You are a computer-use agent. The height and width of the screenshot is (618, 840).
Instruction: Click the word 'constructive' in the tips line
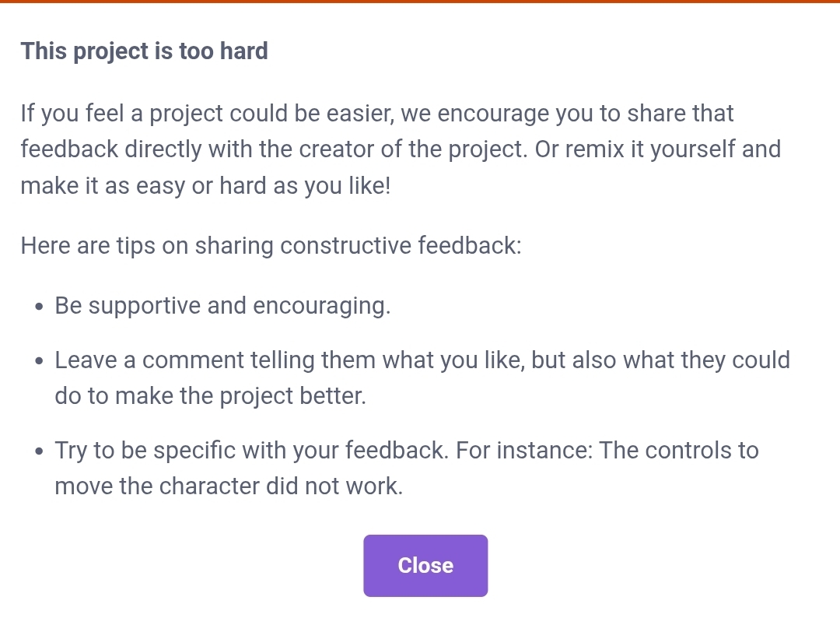pyautogui.click(x=346, y=246)
